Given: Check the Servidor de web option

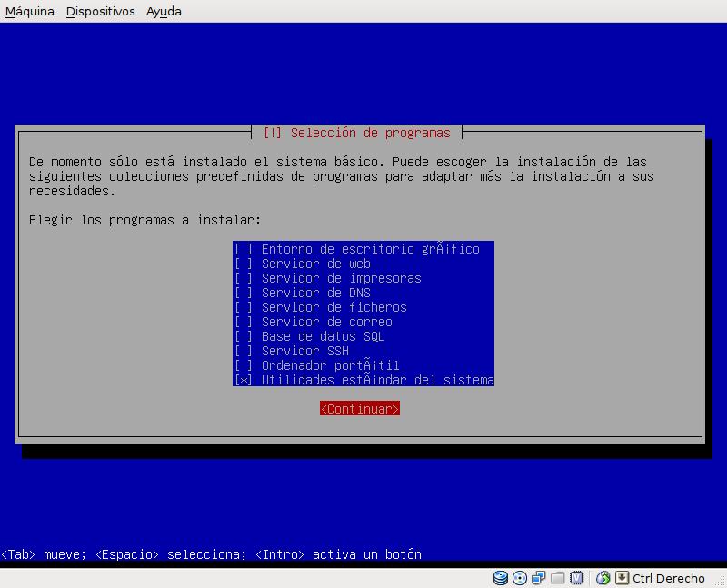Looking at the screenshot, I should pyautogui.click(x=363, y=264).
